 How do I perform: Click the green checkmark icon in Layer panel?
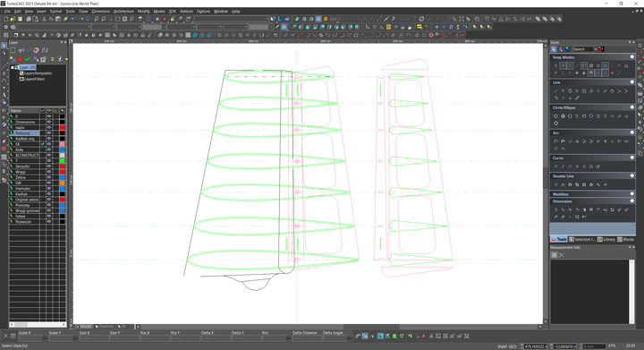27,60
